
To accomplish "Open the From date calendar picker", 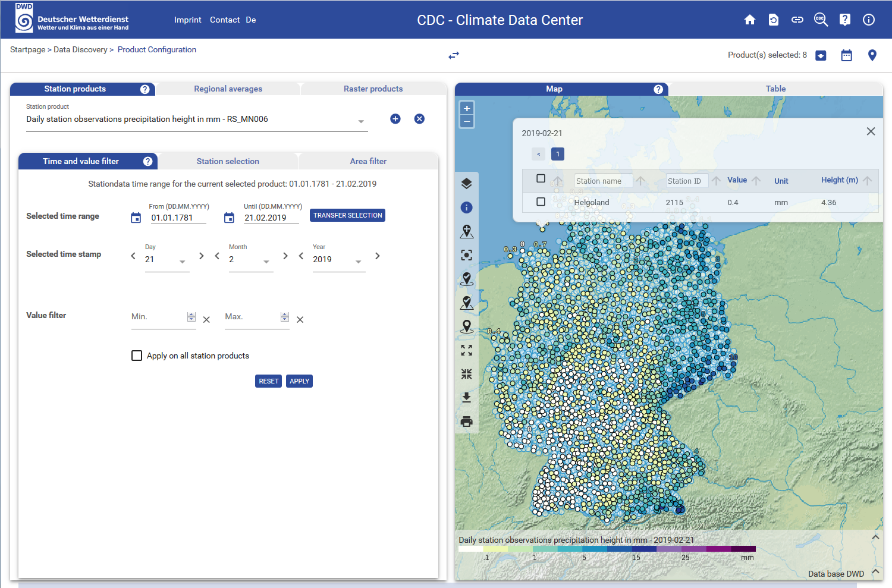I will tap(136, 218).
